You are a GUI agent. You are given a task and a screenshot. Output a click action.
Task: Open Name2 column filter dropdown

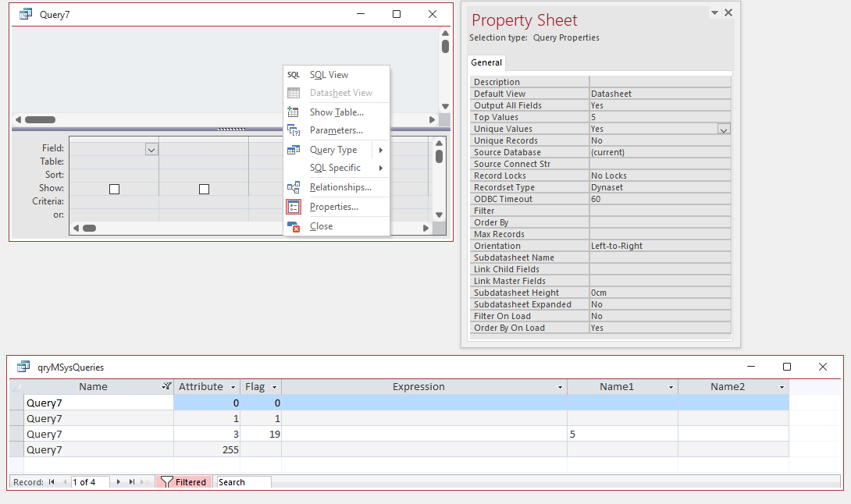click(x=782, y=387)
